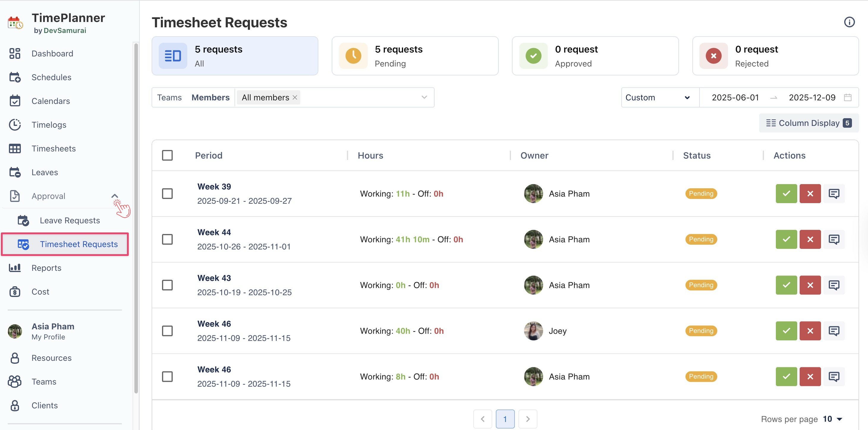The width and height of the screenshot is (868, 430).
Task: Filter by Pending requests card
Action: click(415, 56)
